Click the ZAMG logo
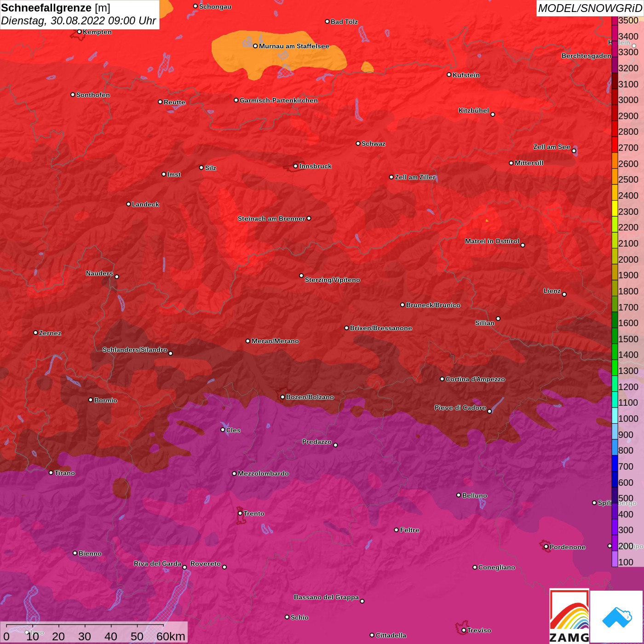The height and width of the screenshot is (644, 644). (569, 616)
